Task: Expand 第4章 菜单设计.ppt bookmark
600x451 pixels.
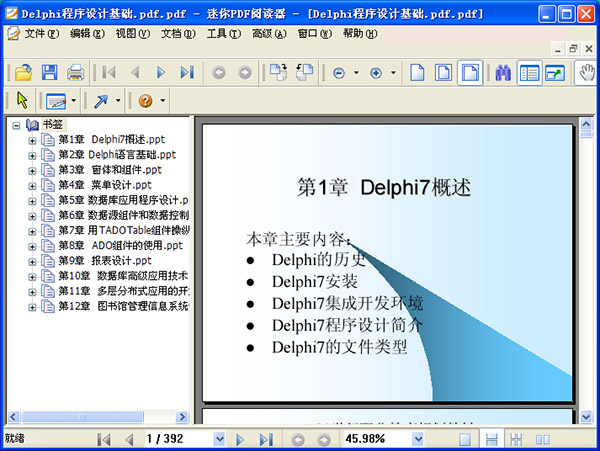Action: (32, 186)
